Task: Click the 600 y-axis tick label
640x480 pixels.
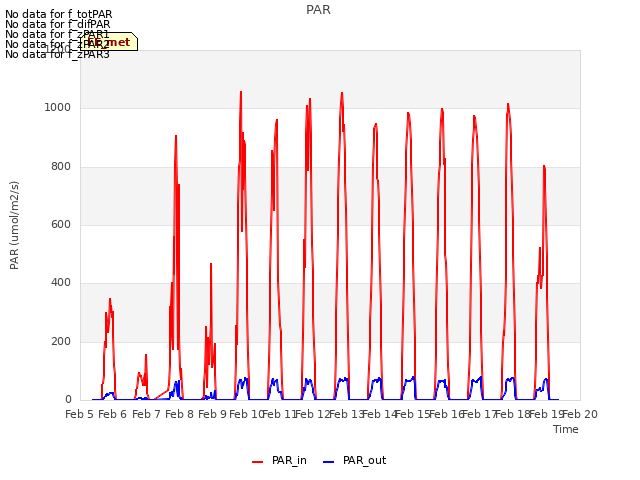Action: point(61,224)
